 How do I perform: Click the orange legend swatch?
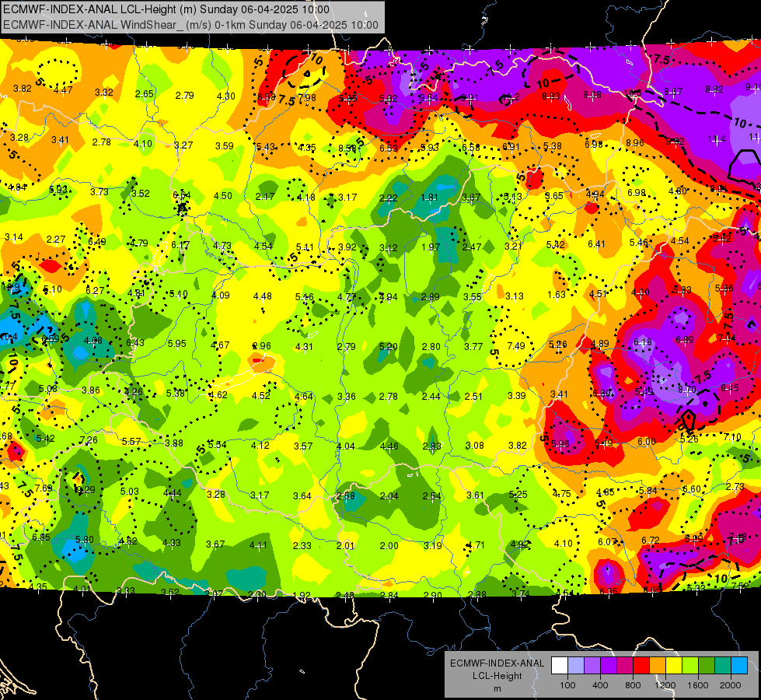[657, 666]
